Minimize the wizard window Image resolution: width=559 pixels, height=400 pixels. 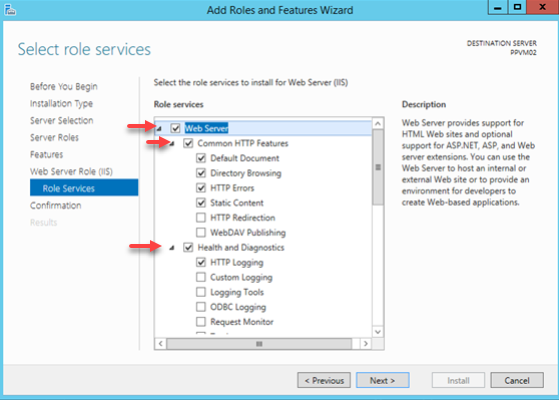498,7
